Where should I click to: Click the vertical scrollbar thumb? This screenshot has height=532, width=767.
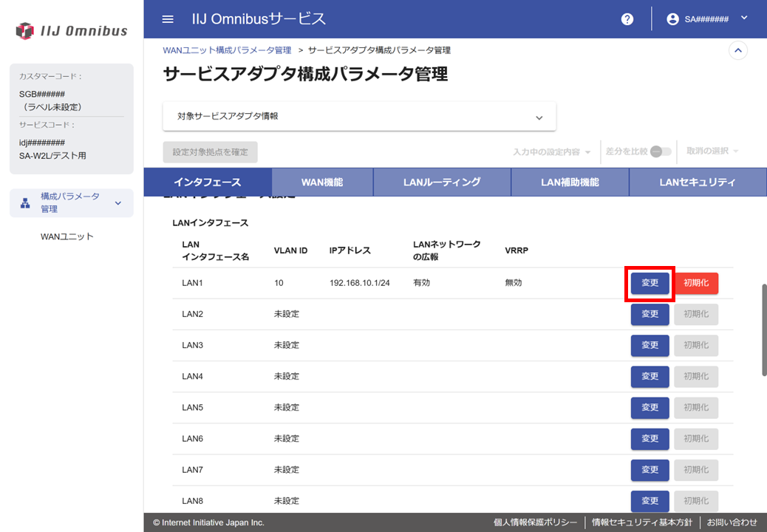coord(763,329)
